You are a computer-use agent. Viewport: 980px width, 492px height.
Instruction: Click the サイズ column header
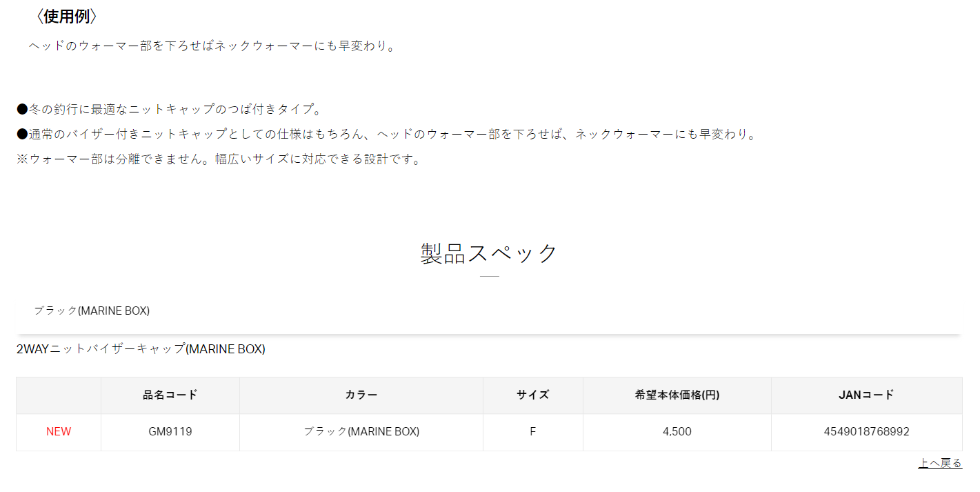pyautogui.click(x=532, y=395)
